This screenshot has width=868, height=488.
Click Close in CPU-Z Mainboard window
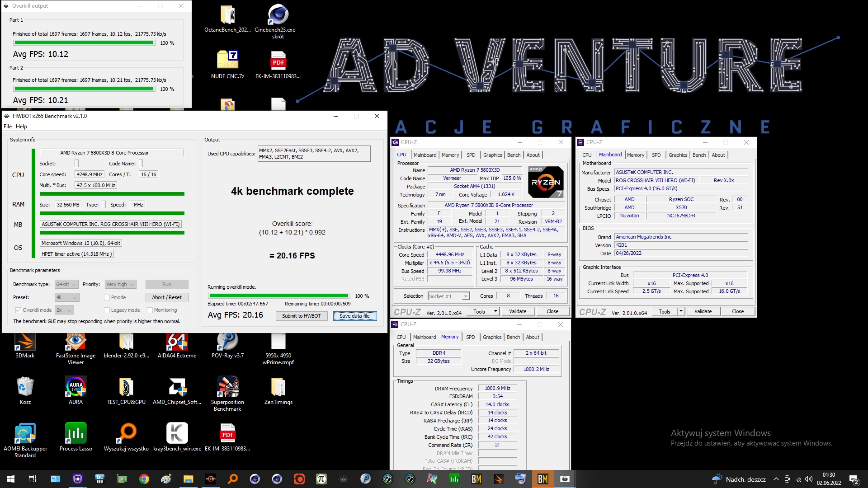(x=738, y=311)
